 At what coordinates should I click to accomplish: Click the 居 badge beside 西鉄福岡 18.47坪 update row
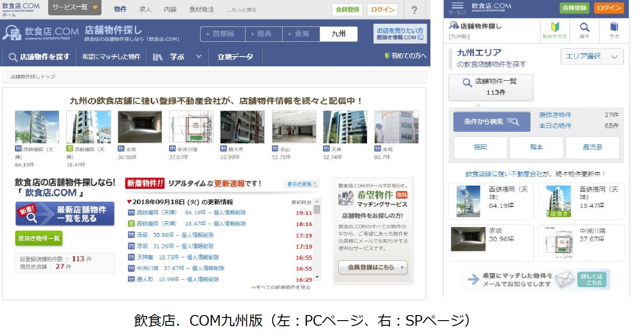(131, 224)
